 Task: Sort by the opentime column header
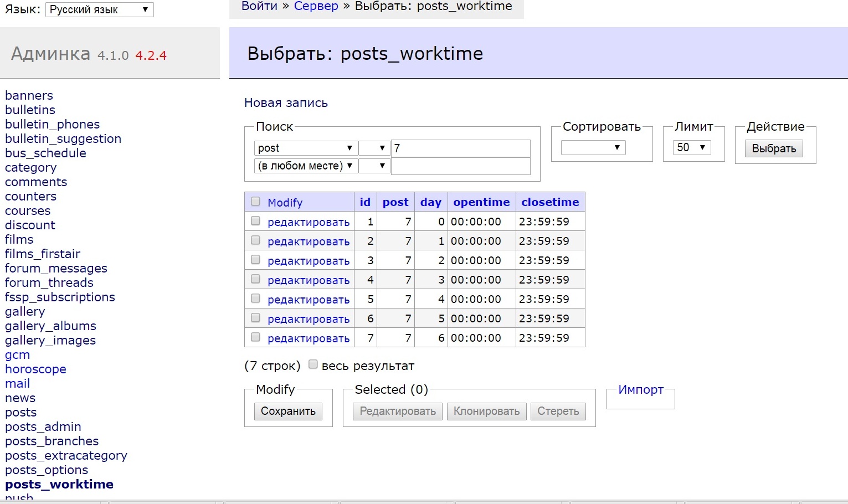click(481, 202)
